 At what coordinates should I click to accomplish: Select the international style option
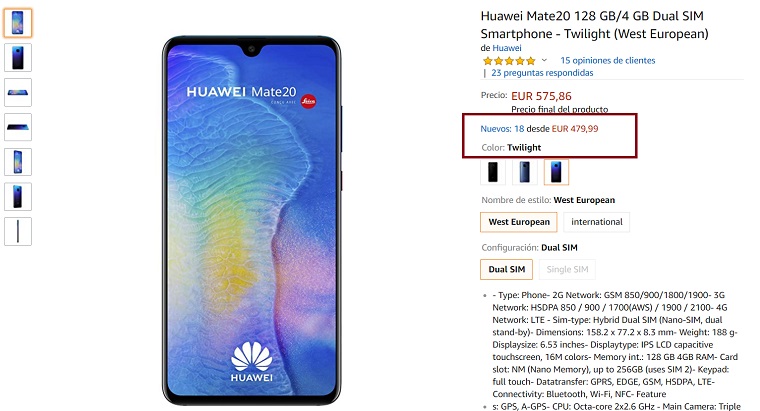coord(597,222)
